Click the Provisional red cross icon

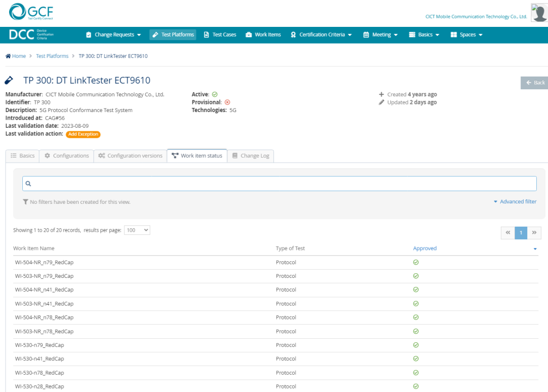coord(227,102)
